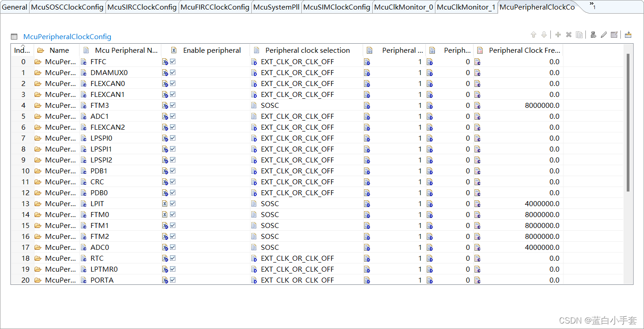Click the document icon beside FTFC
The width and height of the screenshot is (644, 329).
click(x=84, y=62)
